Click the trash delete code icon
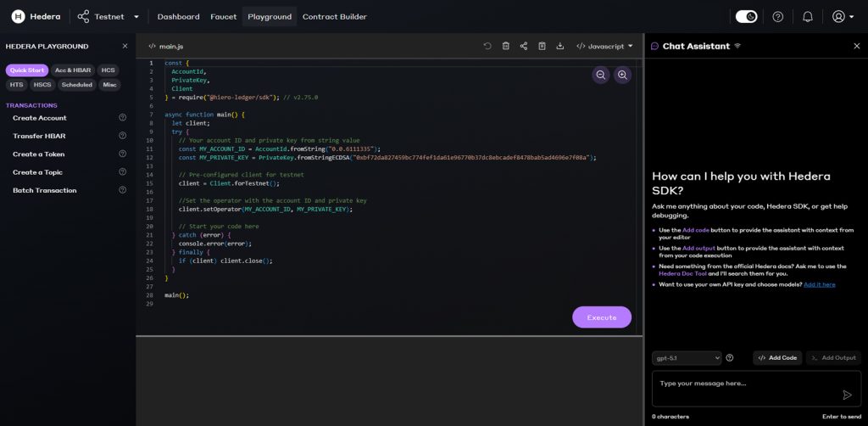The height and width of the screenshot is (426, 868). point(505,46)
